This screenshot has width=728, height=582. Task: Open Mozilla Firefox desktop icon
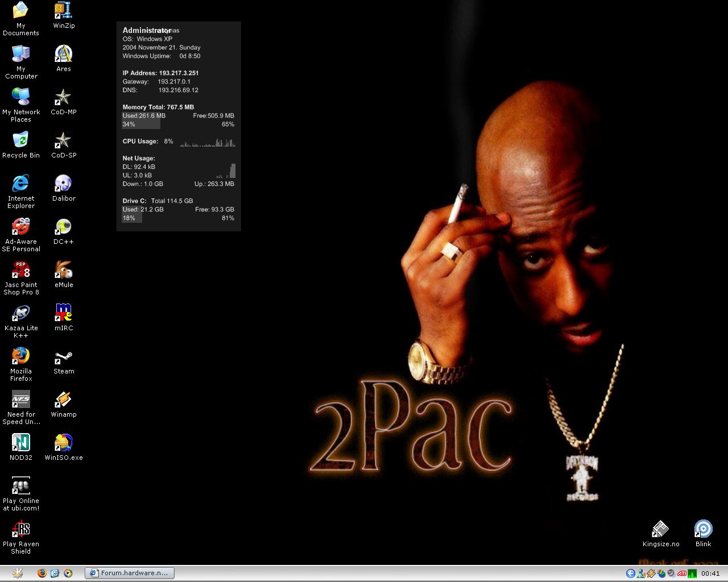tap(21, 364)
